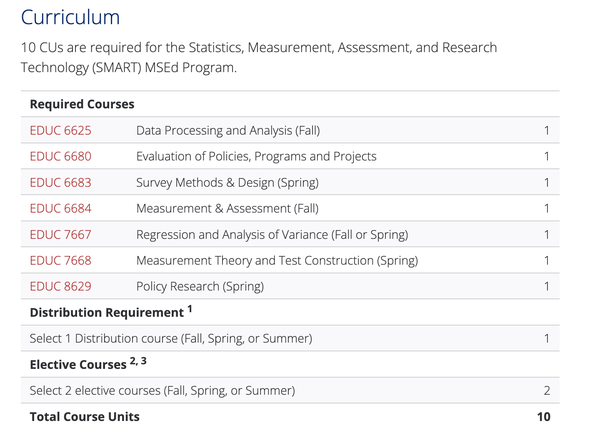Viewport: 600px width, 441px height.
Task: Click Data Processing and Analysis (Fall) title
Action: pyautogui.click(x=228, y=131)
